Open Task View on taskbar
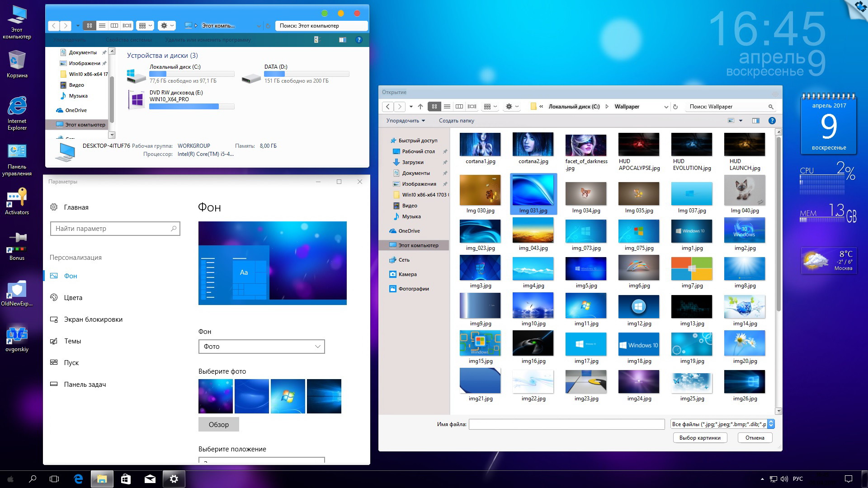 point(54,479)
